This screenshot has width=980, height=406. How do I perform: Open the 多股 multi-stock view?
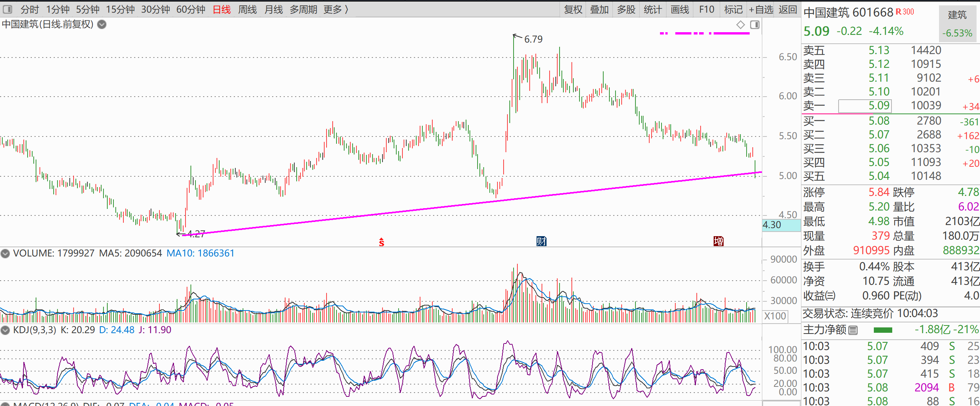pos(626,9)
